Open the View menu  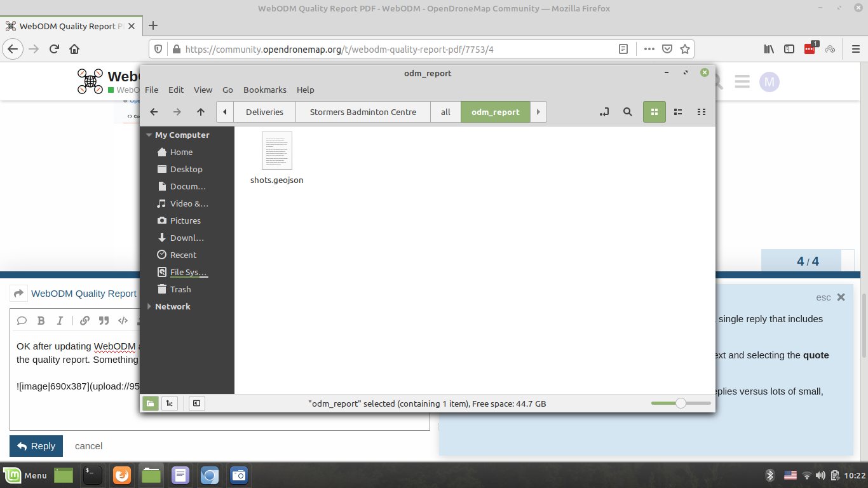[x=203, y=90]
